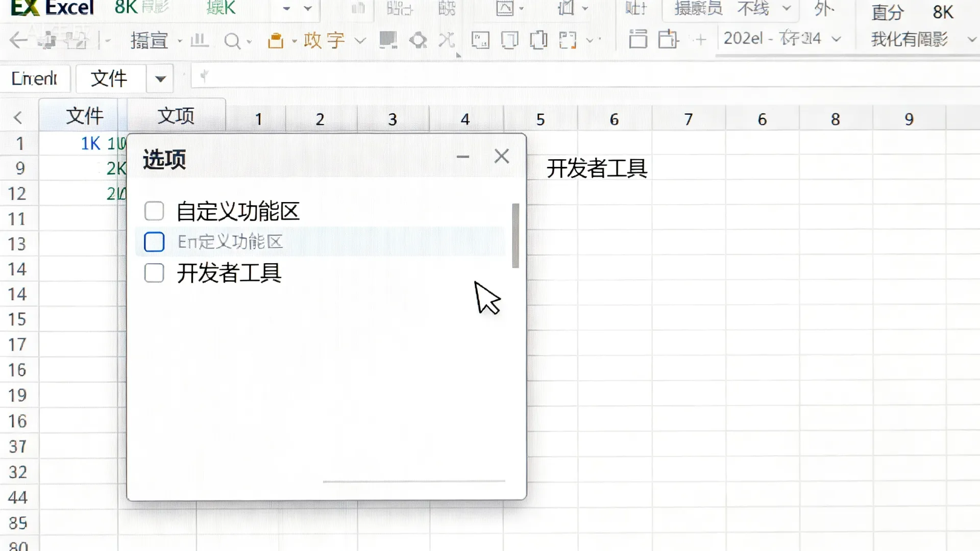Click the cell containing 开发者工具
The image size is (980, 551).
pos(597,168)
